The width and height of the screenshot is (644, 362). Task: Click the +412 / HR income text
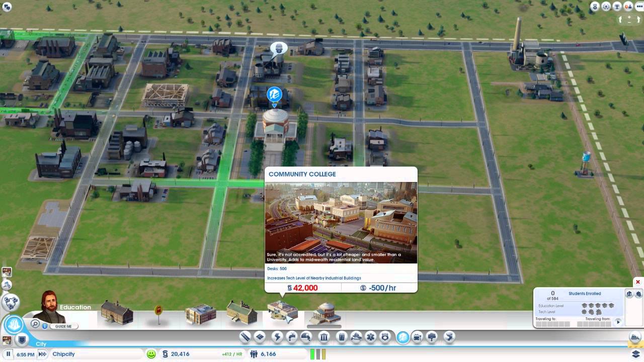click(232, 354)
